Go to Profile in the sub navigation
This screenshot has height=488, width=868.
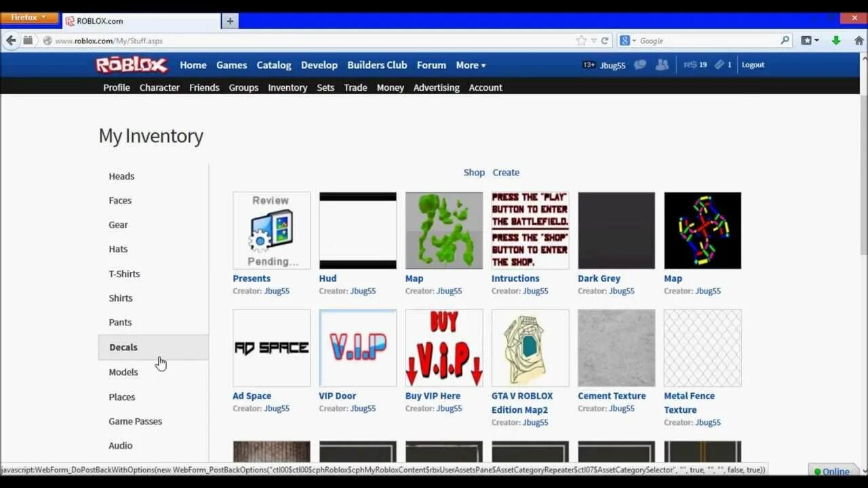click(117, 87)
